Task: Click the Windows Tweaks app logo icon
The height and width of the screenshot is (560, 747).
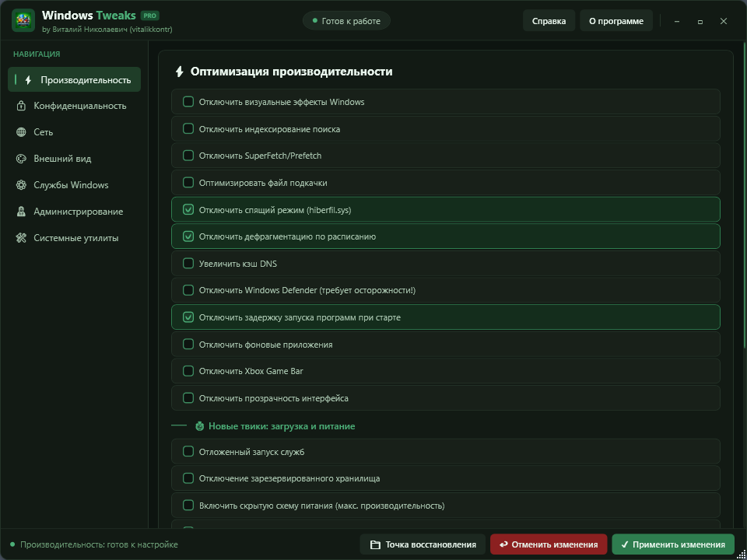Action: [23, 20]
